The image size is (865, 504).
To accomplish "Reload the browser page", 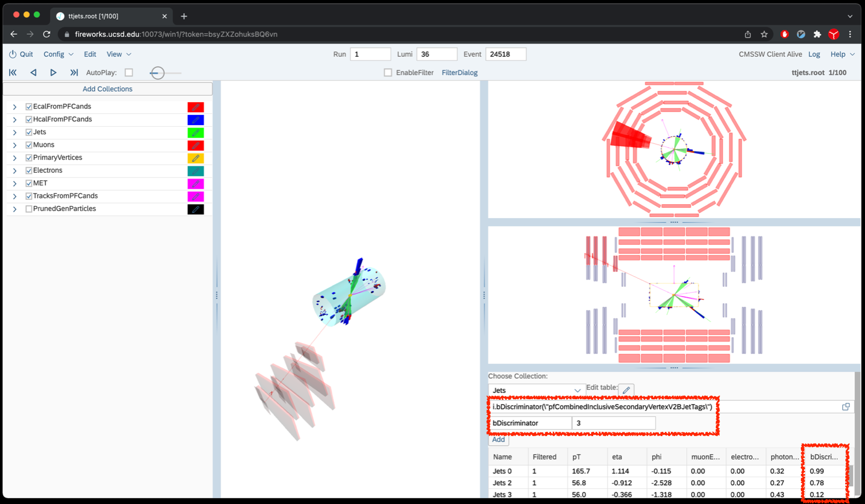I will [47, 34].
